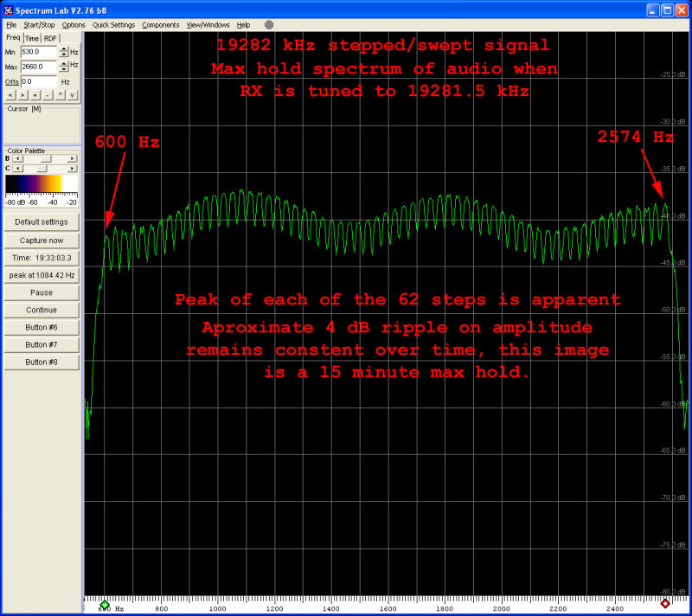The width and height of the screenshot is (692, 616).
Task: Click the '+' frequency zoom in button
Action: click(x=35, y=95)
